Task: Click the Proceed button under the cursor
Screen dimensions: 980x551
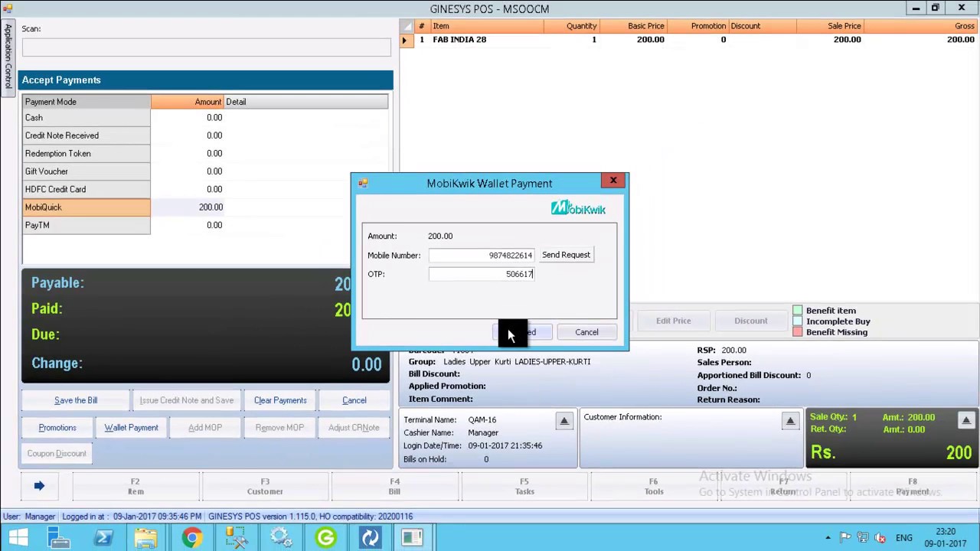Action: 521,332
